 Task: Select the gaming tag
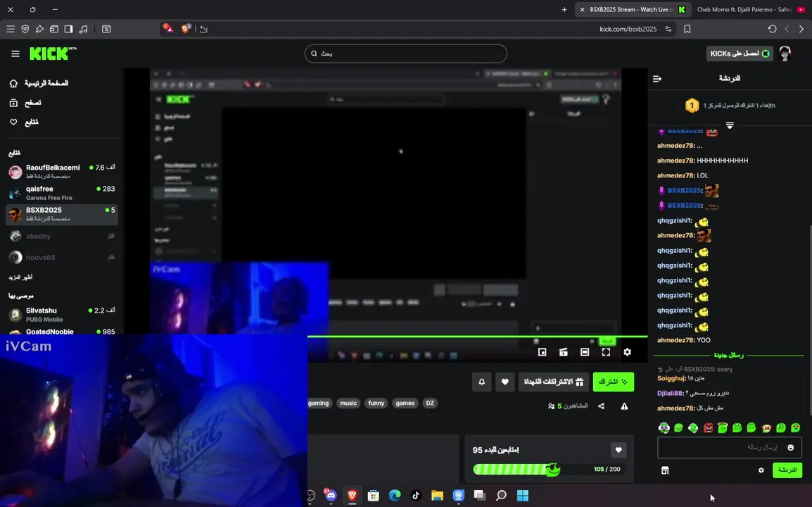click(319, 403)
